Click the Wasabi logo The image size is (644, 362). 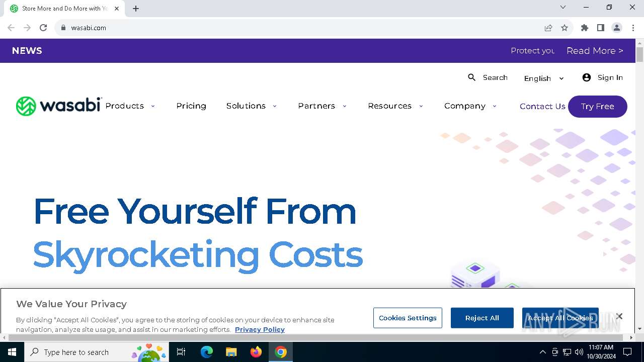tap(59, 106)
